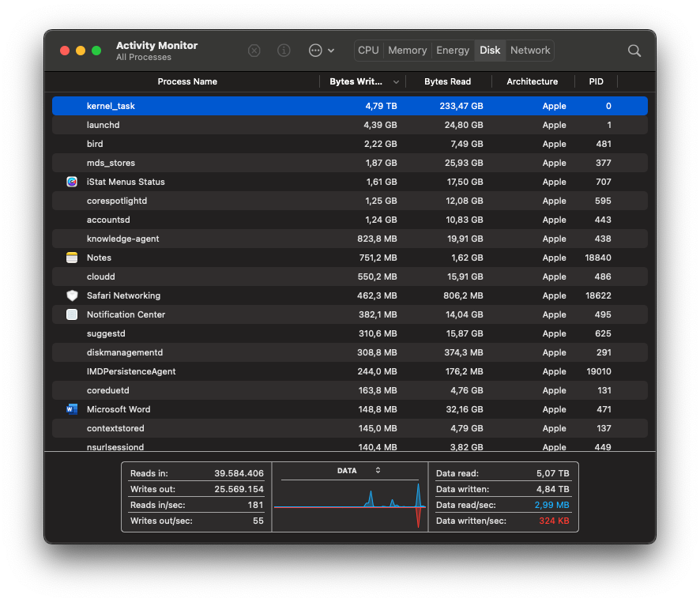700x602 pixels.
Task: Select the mds_stores process
Action: click(x=350, y=163)
